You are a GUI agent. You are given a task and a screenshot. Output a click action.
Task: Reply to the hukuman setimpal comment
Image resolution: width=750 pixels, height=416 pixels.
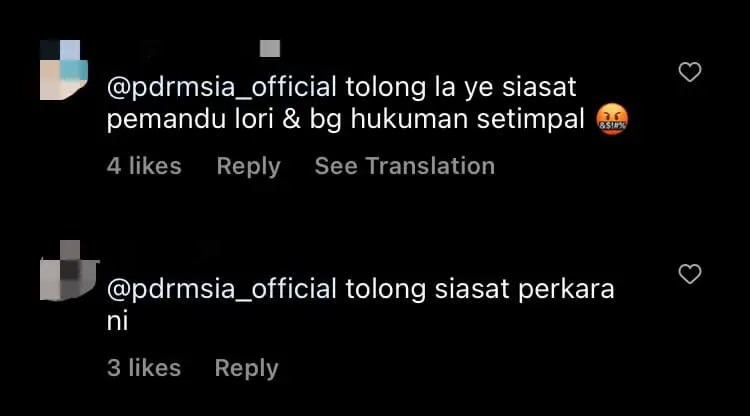tap(248, 166)
